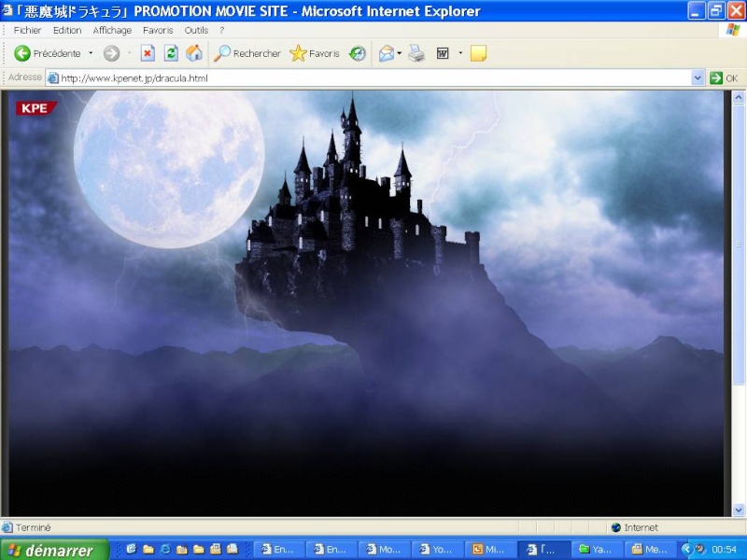747x560 pixels.
Task: Switch to the 'Ya...' taskbar window
Action: [x=596, y=550]
